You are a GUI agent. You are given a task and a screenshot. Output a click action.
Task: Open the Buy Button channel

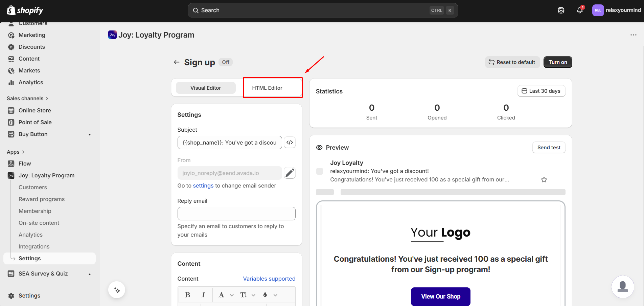pyautogui.click(x=33, y=134)
